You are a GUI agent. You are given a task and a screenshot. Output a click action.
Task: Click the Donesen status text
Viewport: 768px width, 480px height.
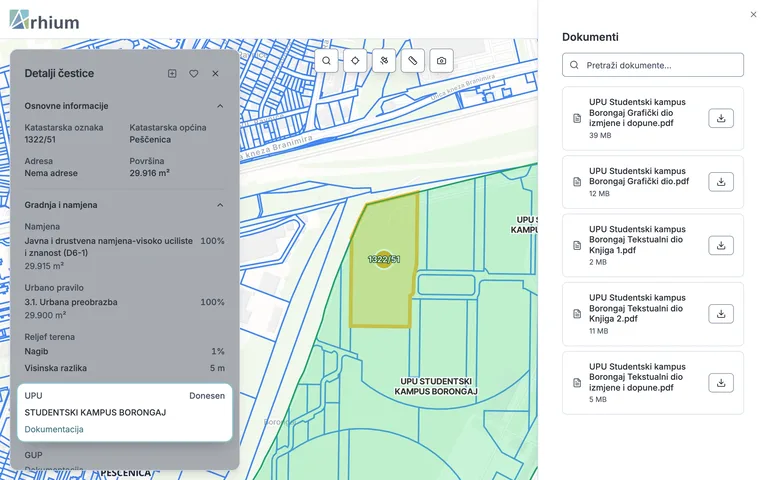tap(207, 396)
